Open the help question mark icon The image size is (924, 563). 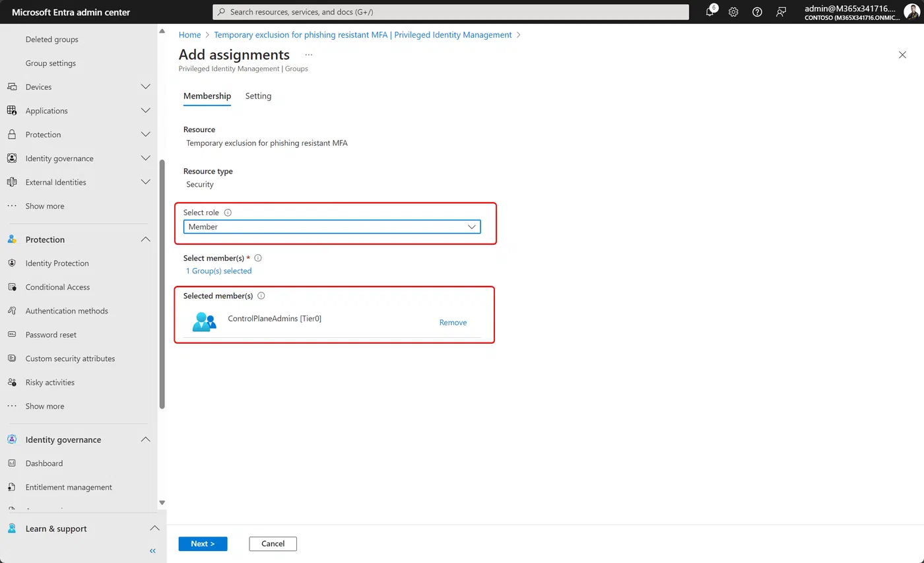pyautogui.click(x=757, y=12)
